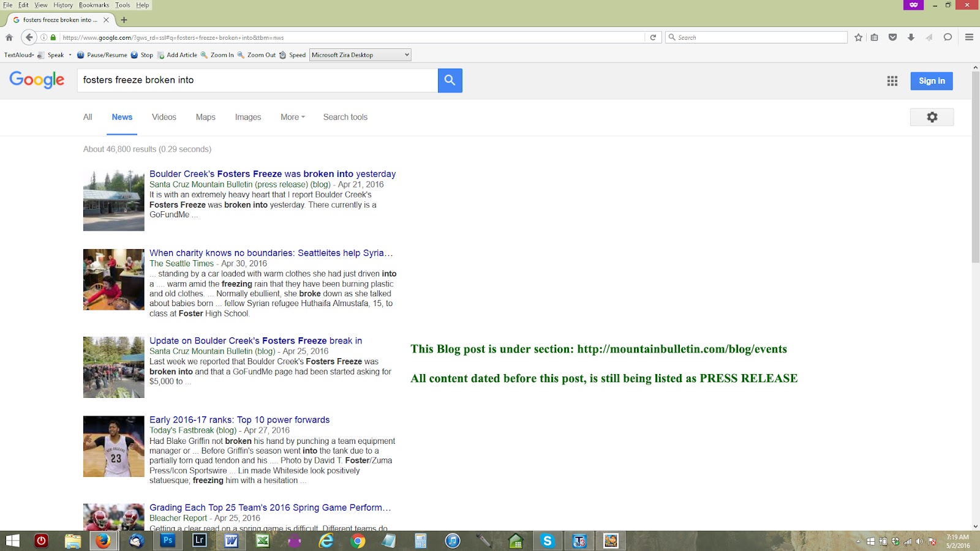Click TextAloud Zoom In
This screenshot has height=551, width=980.
(x=217, y=55)
